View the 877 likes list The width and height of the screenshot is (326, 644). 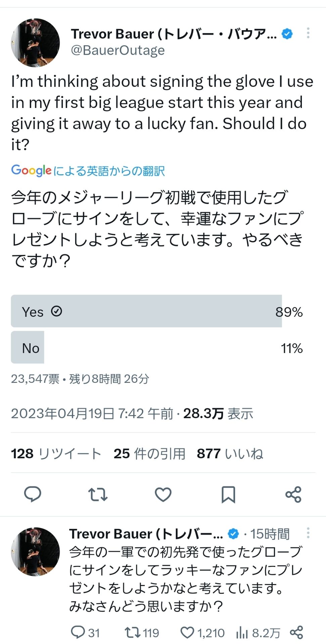click(230, 454)
